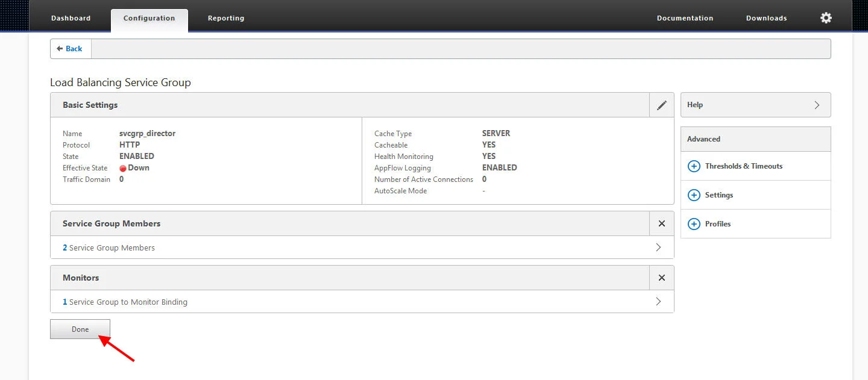Viewport: 868px width, 380px height.
Task: Expand Service Group Members row chevron
Action: 658,248
